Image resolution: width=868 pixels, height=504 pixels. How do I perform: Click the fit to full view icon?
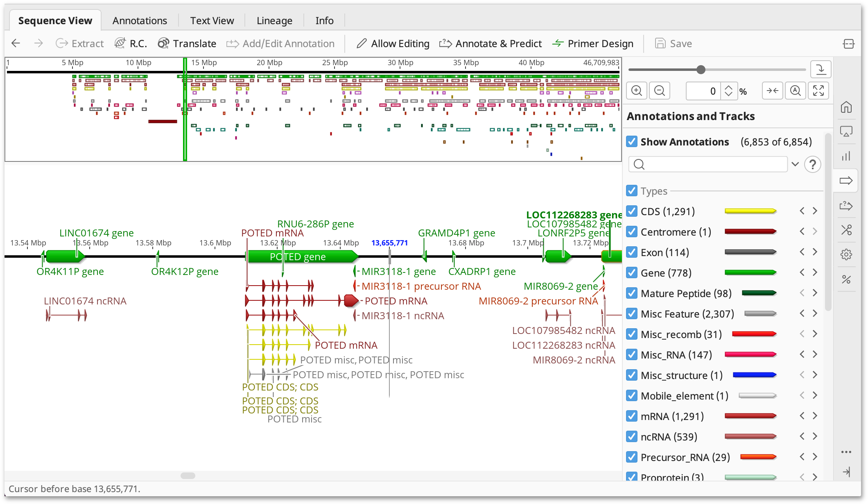[818, 91]
